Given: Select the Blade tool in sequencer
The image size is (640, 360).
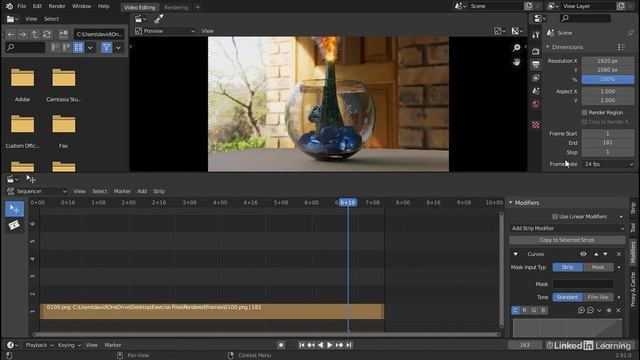Looking at the screenshot, I should pyautogui.click(x=14, y=225).
